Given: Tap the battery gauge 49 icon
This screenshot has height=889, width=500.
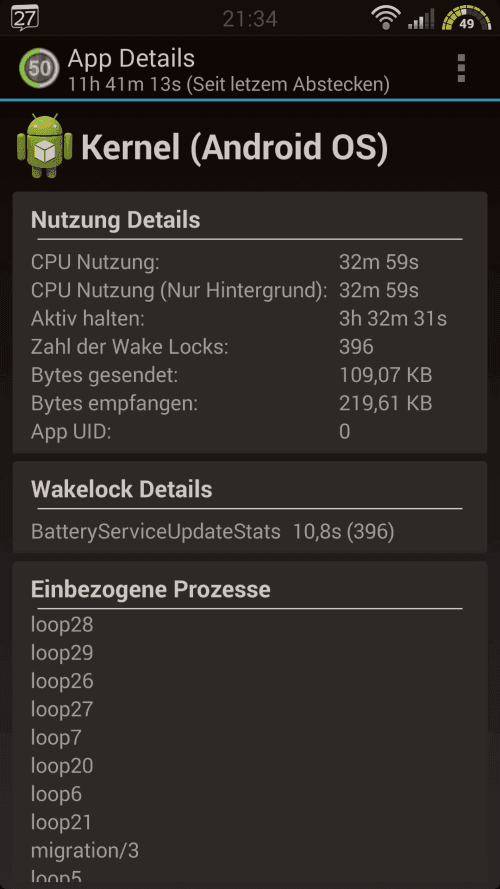Looking at the screenshot, I should tap(467, 18).
